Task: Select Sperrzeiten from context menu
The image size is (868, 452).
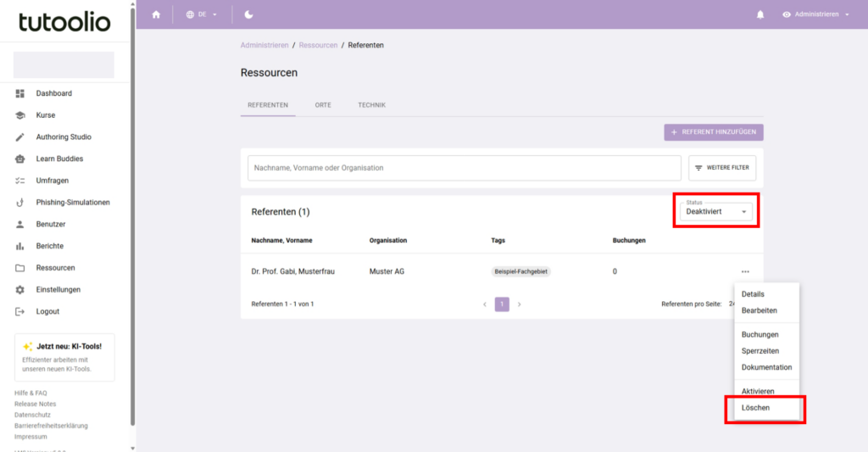Action: click(766, 351)
